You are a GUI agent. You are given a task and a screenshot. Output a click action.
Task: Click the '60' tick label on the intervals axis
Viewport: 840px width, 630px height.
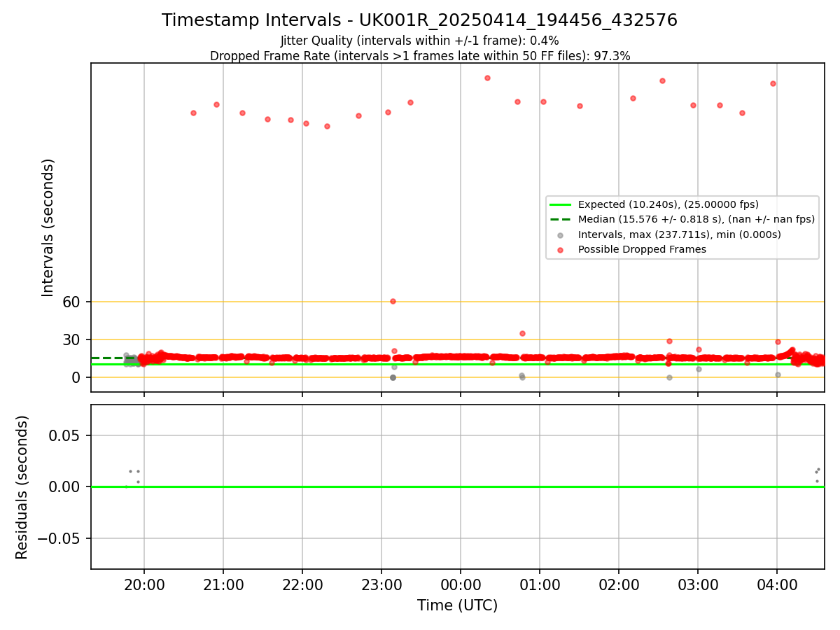[x=73, y=302]
